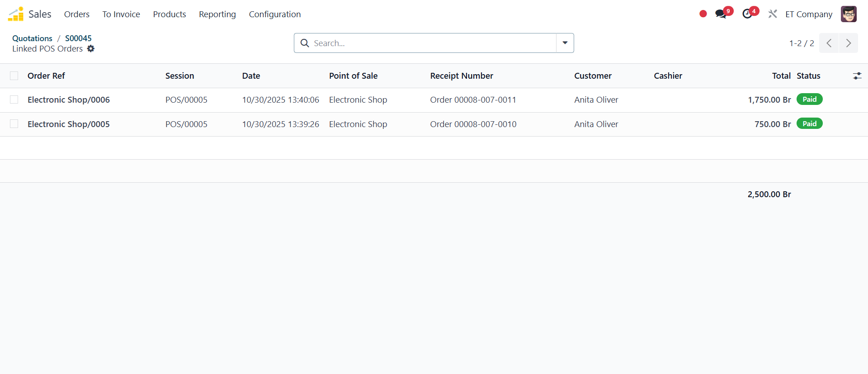Click the S00045 breadcrumb link

point(78,38)
